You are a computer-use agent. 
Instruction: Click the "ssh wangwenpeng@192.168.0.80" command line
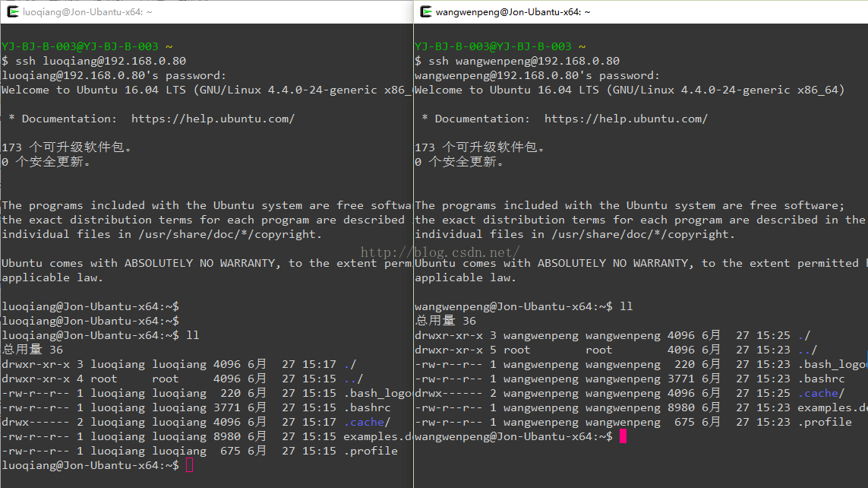click(524, 61)
